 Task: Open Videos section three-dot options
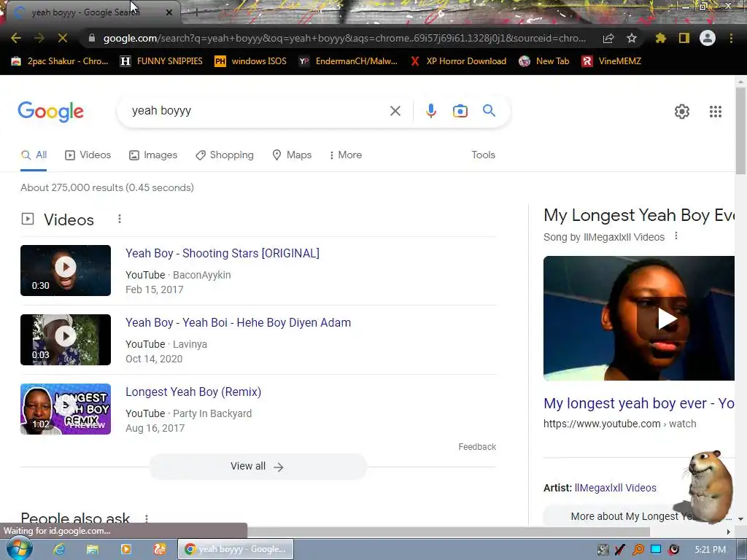point(120,219)
